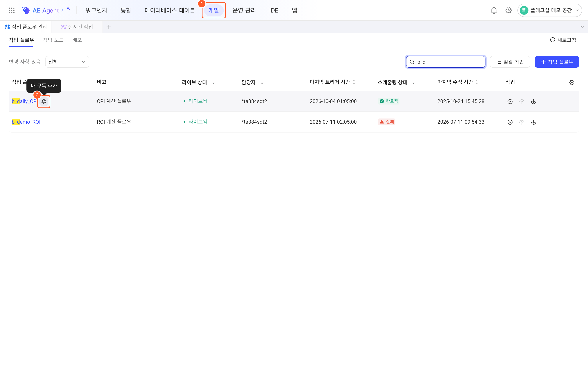Viewport: 588px width, 368px height.
Task: Click the 일괄 작업 button
Action: coord(510,62)
